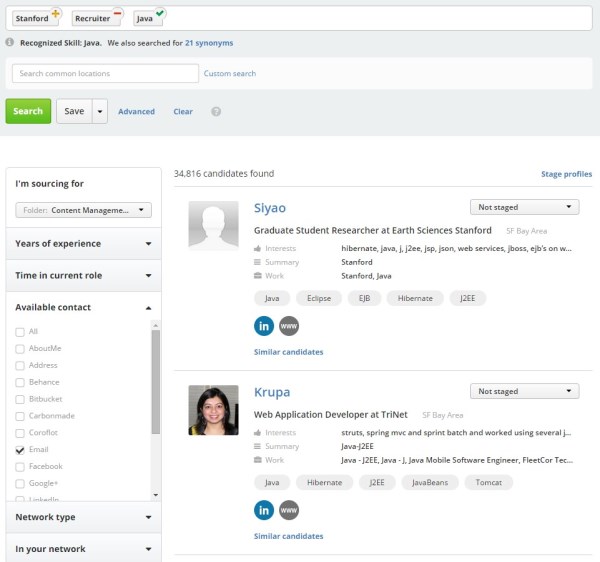This screenshot has height=562, width=600.
Task: Check the AboutMe checkbox
Action: [20, 349]
